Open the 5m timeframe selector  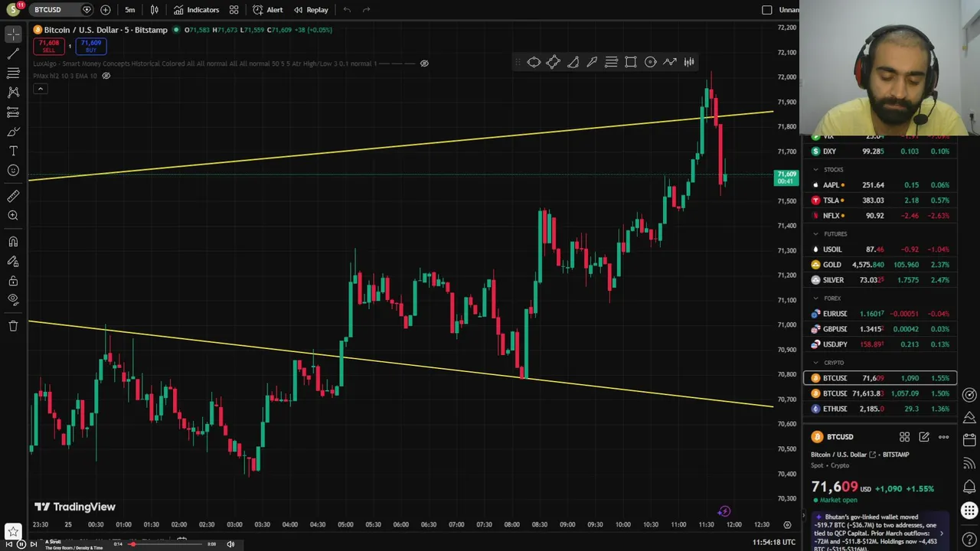click(x=130, y=10)
